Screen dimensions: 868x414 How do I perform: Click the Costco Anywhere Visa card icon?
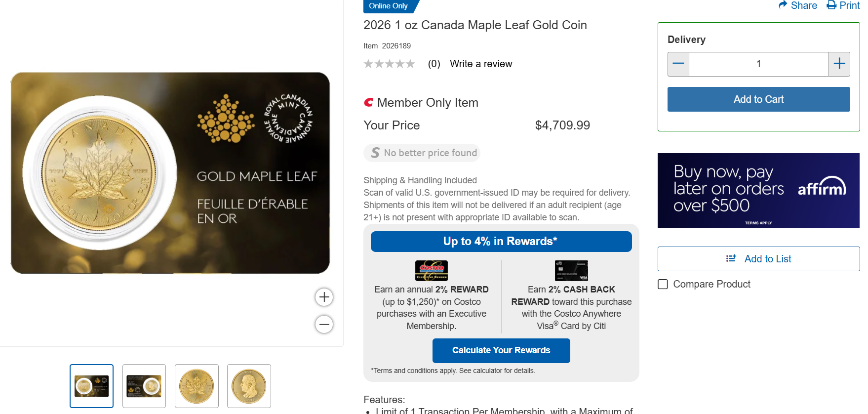point(571,270)
